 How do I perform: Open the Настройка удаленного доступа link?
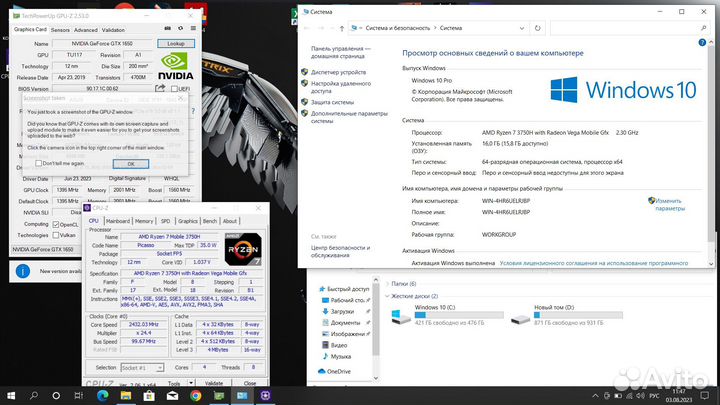tap(341, 87)
